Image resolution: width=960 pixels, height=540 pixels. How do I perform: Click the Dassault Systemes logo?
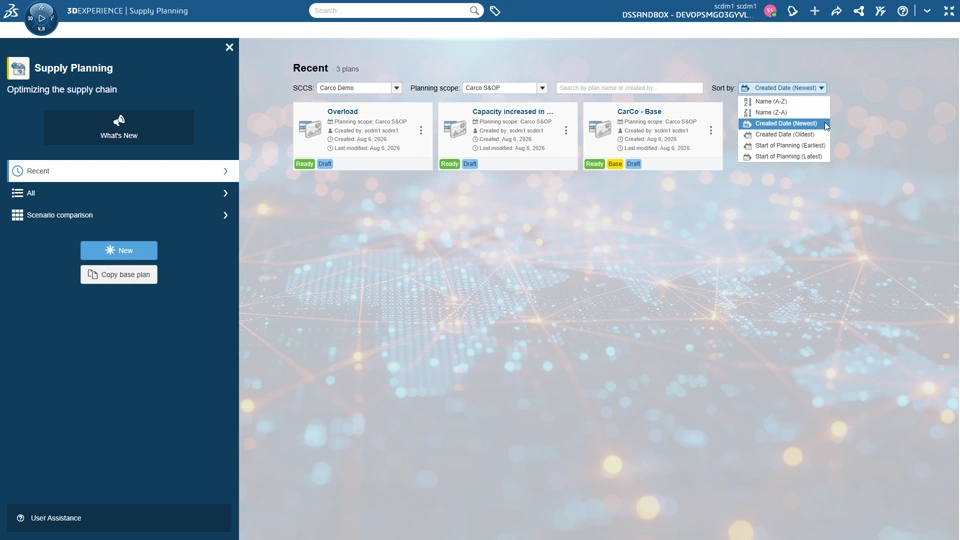tap(11, 10)
